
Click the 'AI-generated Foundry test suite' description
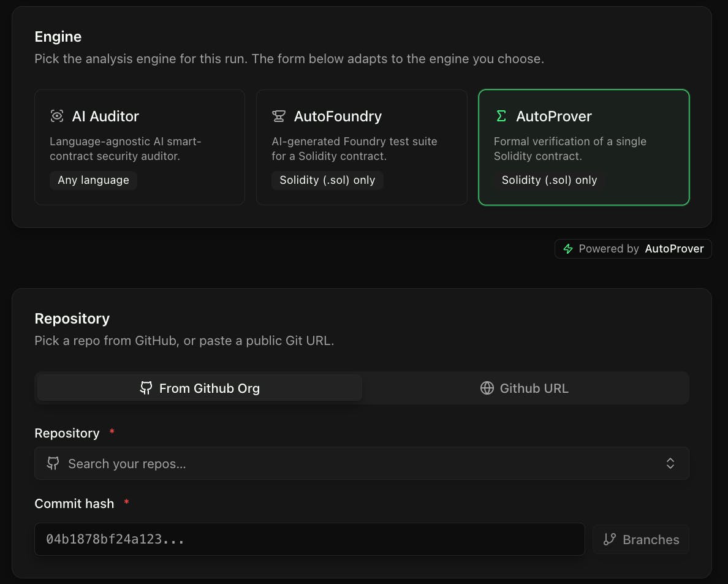[x=354, y=148]
